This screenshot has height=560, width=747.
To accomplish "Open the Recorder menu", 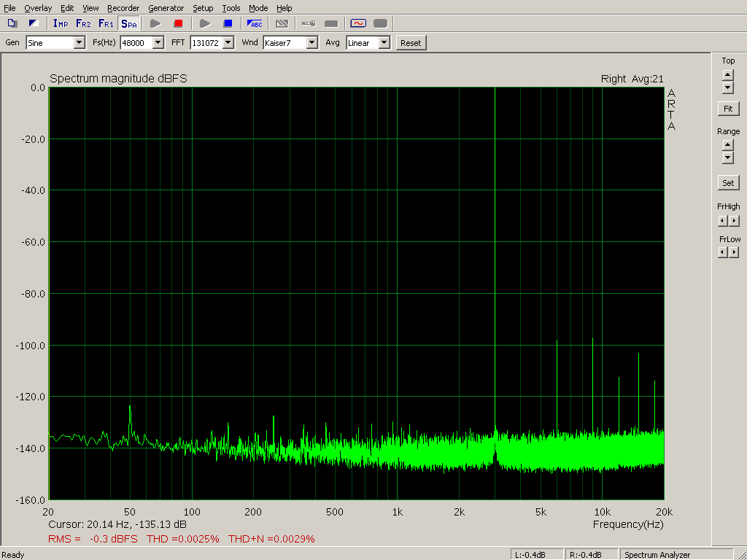I will tap(123, 8).
